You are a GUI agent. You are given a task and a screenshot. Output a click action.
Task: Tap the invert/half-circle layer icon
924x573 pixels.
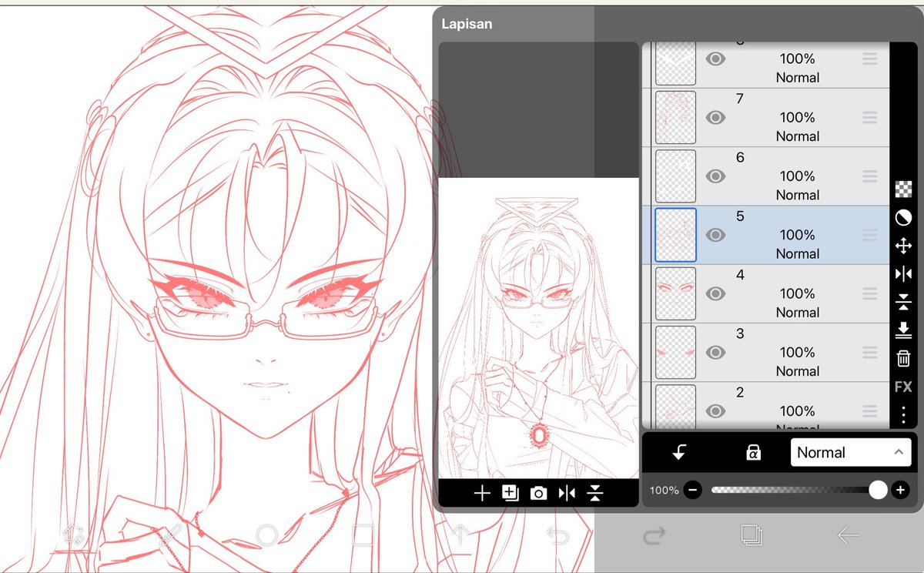[904, 218]
